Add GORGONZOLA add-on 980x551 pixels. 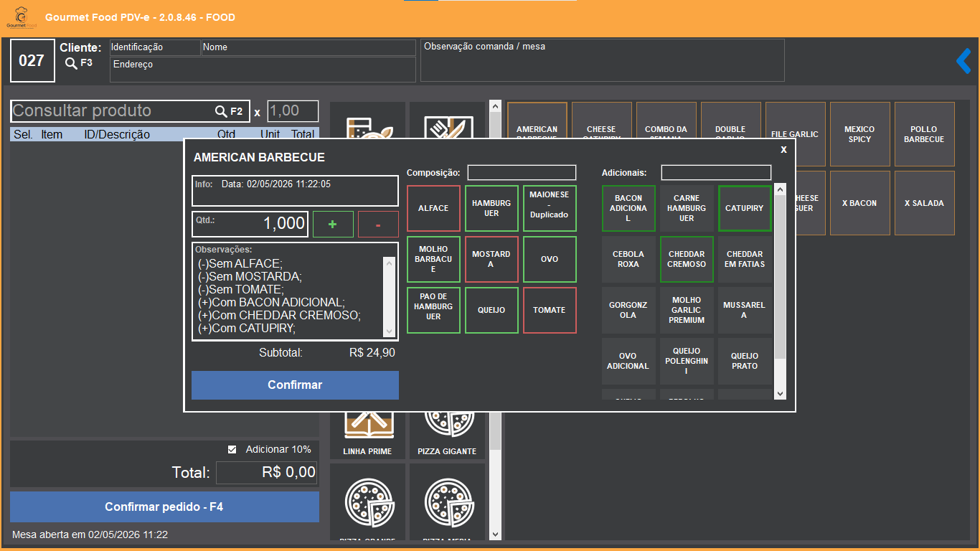pyautogui.click(x=628, y=310)
